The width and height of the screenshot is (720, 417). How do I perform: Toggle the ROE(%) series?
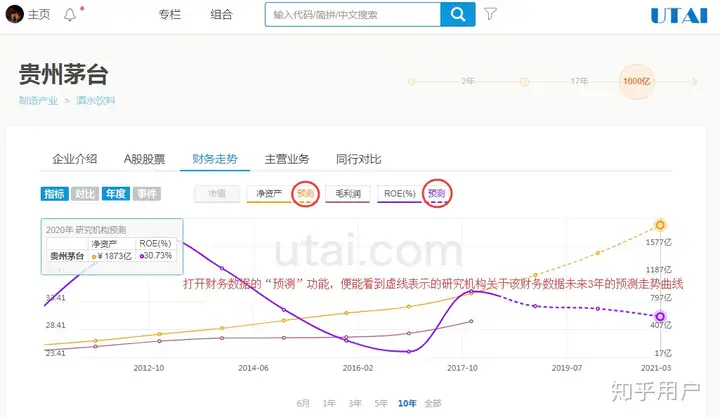pos(399,193)
